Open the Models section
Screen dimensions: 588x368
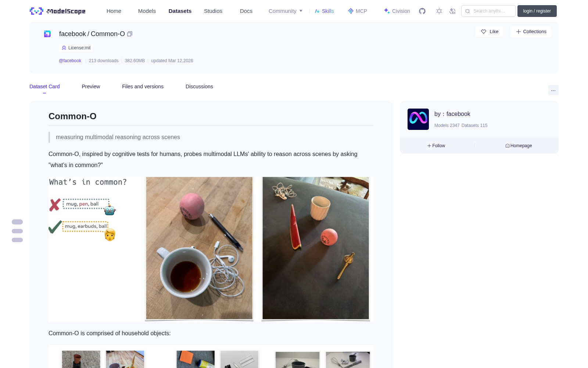[147, 11]
